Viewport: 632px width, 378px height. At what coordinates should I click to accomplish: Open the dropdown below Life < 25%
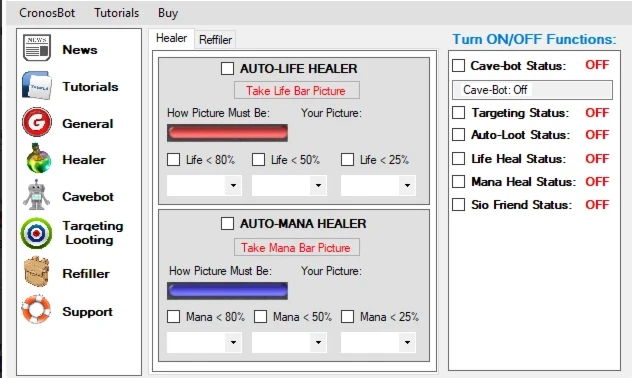pos(378,185)
